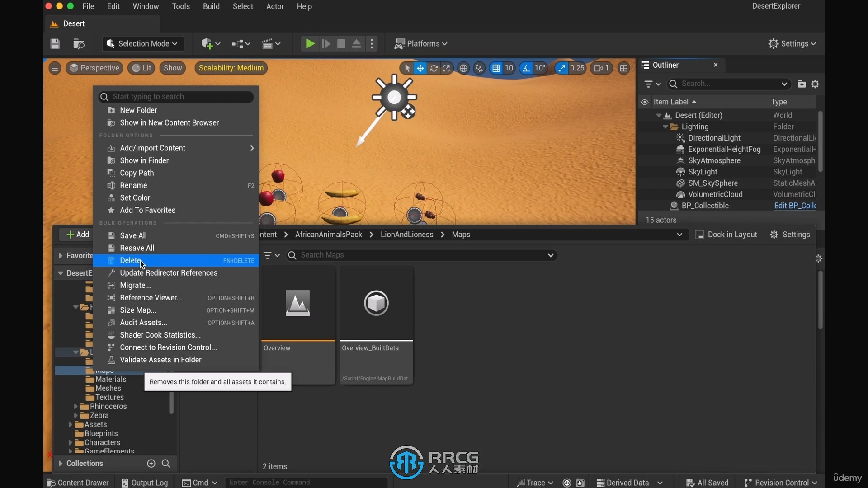Open the Perspective view mode menu
Screen dimensions: 868x488
[x=94, y=68]
